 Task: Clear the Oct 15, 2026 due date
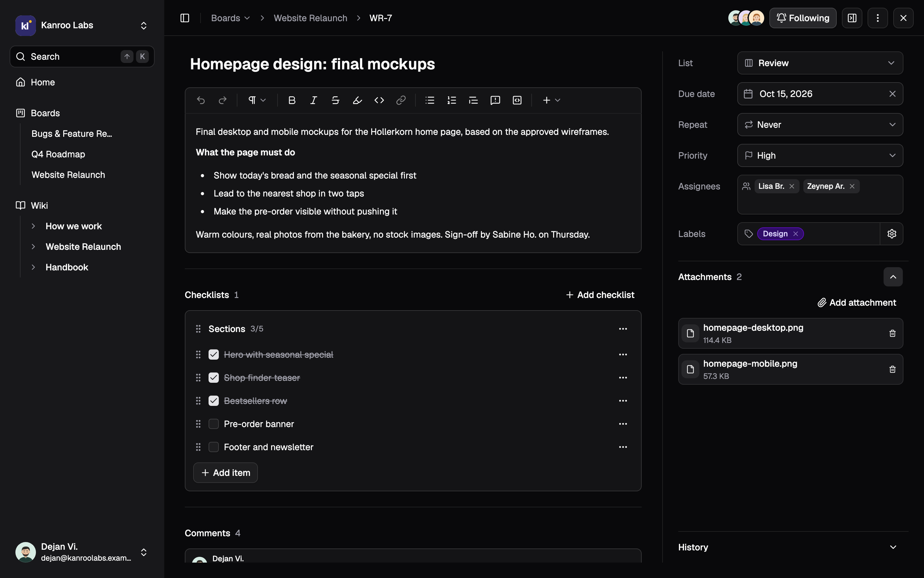(x=892, y=94)
